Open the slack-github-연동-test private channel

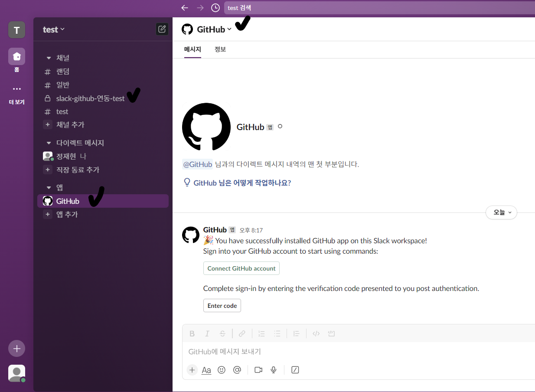pos(103,98)
